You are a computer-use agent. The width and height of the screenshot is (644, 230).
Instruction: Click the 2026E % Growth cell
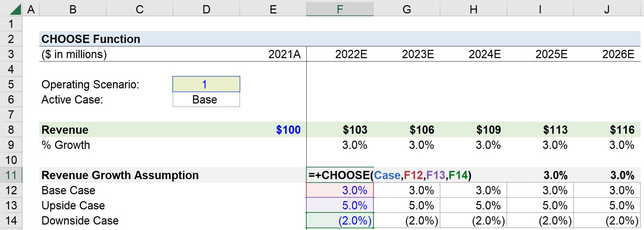[x=607, y=145]
